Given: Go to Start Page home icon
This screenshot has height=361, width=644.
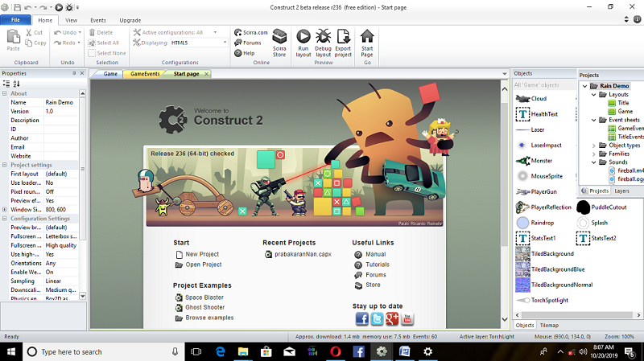Looking at the screenshot, I should pos(367,36).
